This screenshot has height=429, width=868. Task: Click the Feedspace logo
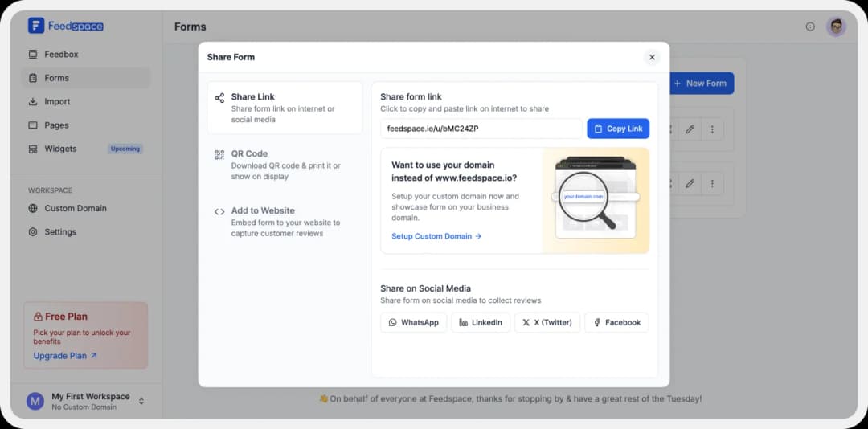[65, 26]
